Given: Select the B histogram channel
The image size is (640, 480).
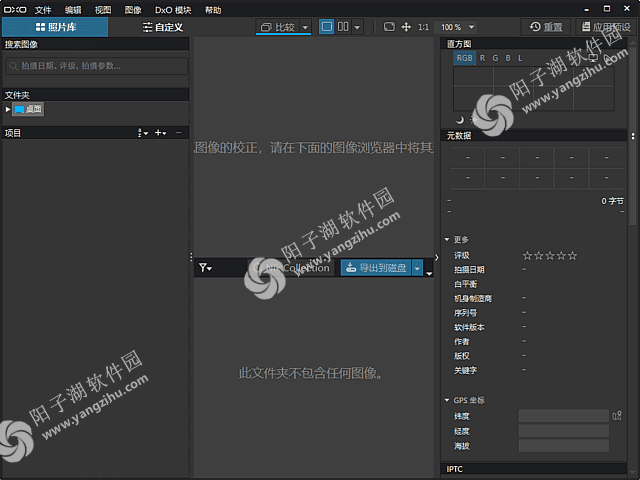Looking at the screenshot, I should tap(508, 58).
